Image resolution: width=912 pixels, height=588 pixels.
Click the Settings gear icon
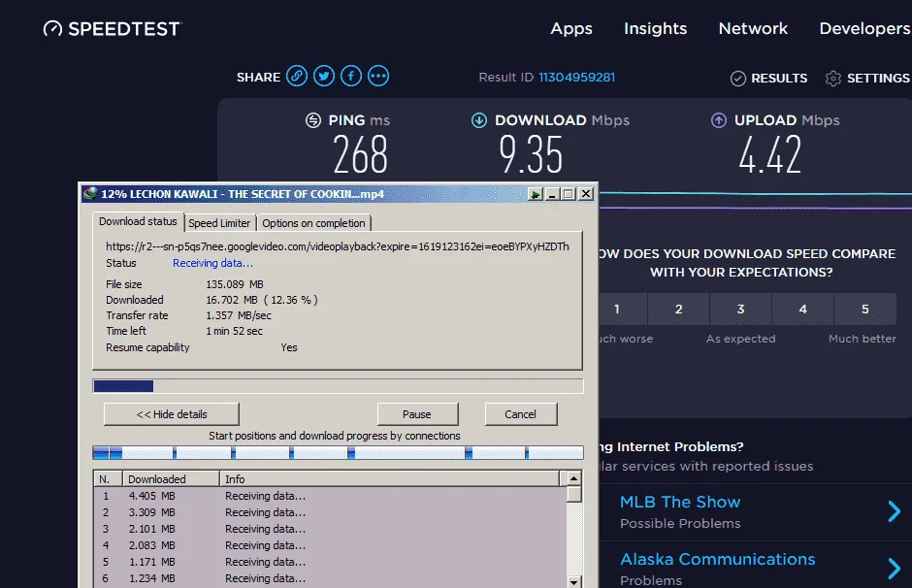click(833, 79)
